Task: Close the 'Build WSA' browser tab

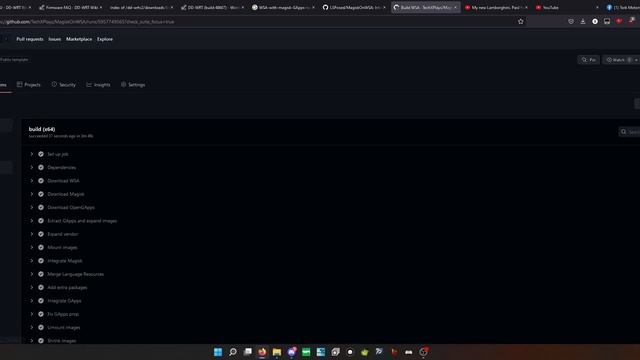Action: pos(456,7)
